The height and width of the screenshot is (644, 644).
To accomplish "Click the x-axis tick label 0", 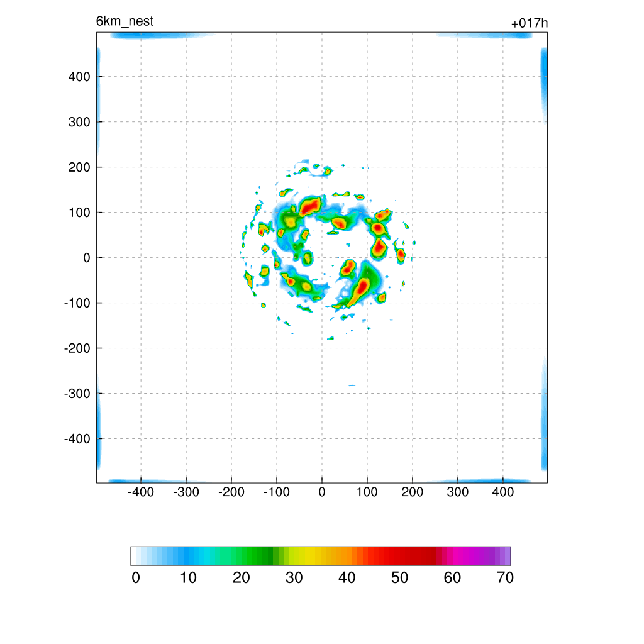I will (x=322, y=492).
